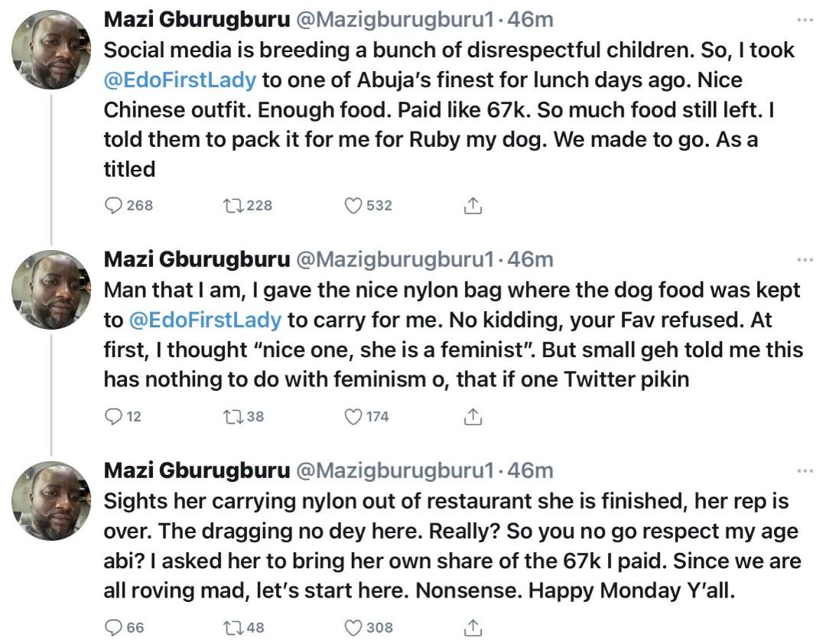Retweet the tweet with 48 retweets
This screenshot has width=826, height=644.
click(x=230, y=628)
